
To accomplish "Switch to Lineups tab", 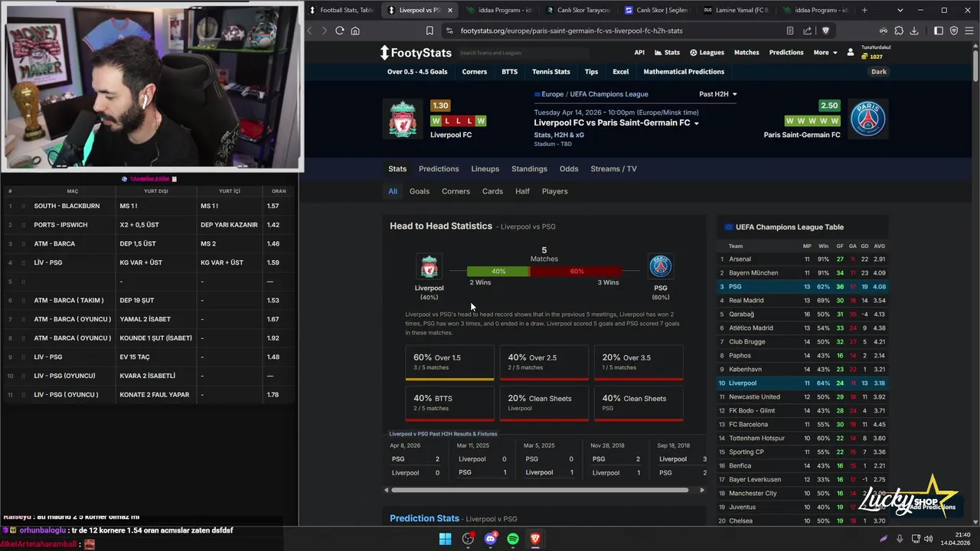I will tap(485, 169).
